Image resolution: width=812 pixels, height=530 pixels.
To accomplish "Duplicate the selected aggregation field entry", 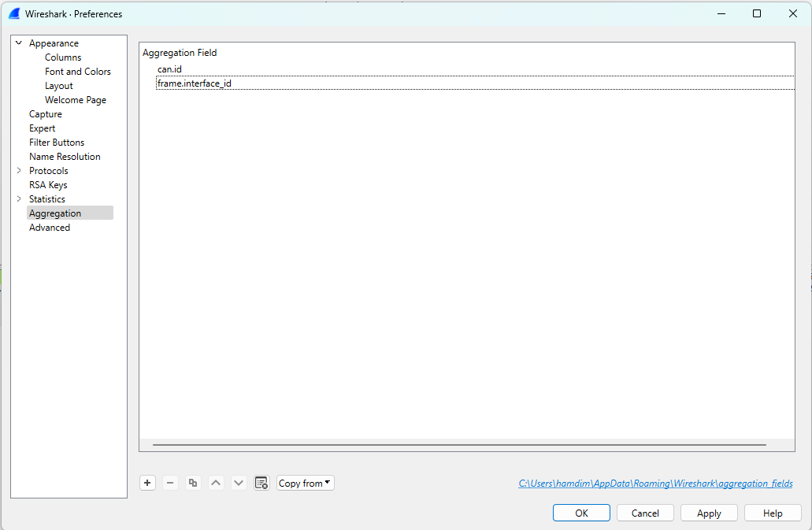I will point(193,483).
